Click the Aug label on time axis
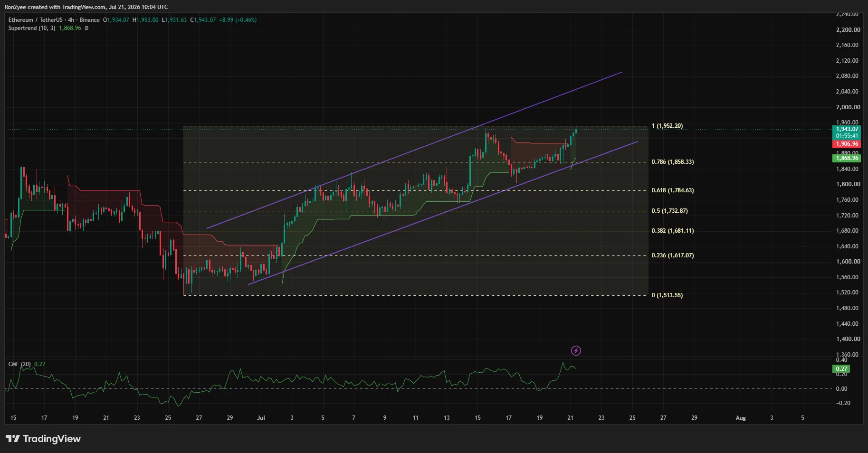868x453 pixels. click(x=741, y=418)
